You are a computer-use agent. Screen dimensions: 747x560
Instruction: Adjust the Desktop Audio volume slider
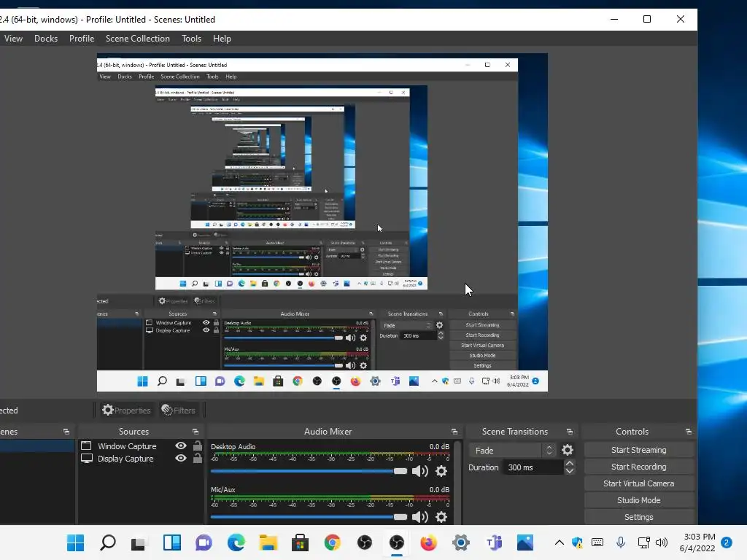[x=309, y=472]
